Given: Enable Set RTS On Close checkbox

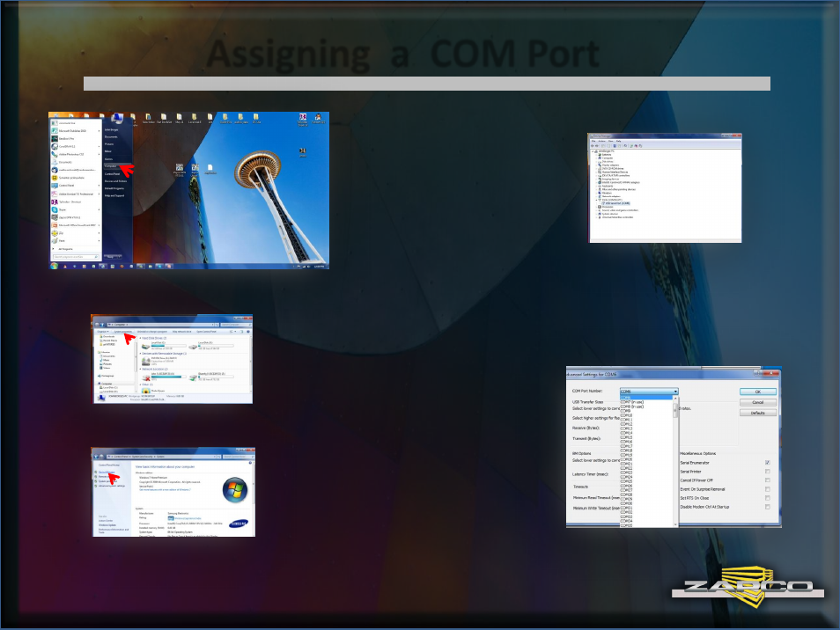Looking at the screenshot, I should (x=768, y=498).
